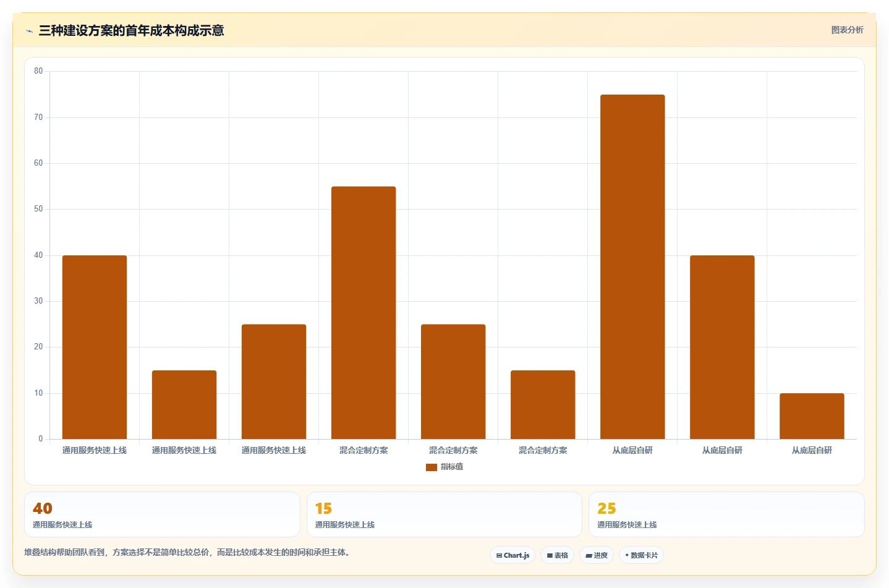The image size is (889, 588).
Task: Click the 混合定制方案 bar reaching 55
Action: pos(364,313)
